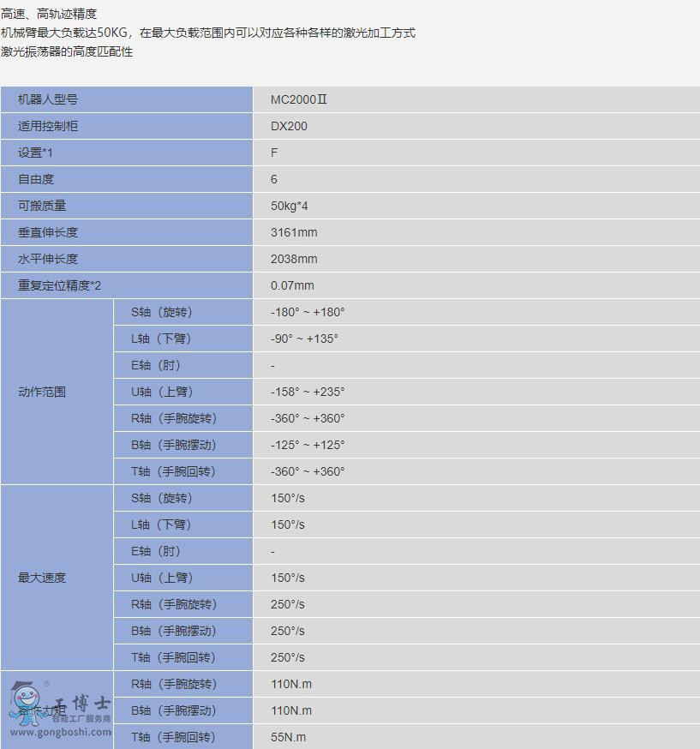700x749 pixels.
Task: Select the -180° ~ +180° range value
Action: (308, 312)
